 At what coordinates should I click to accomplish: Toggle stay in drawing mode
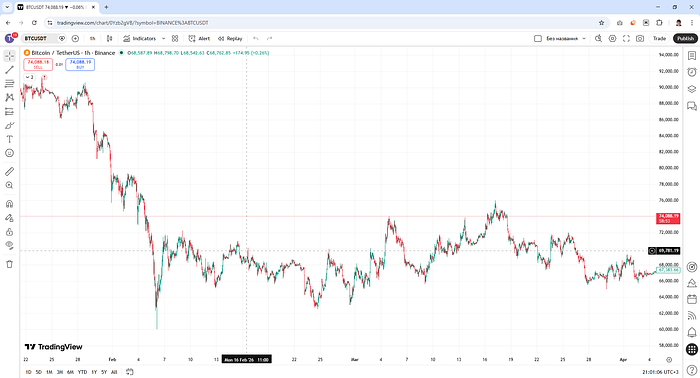9,218
